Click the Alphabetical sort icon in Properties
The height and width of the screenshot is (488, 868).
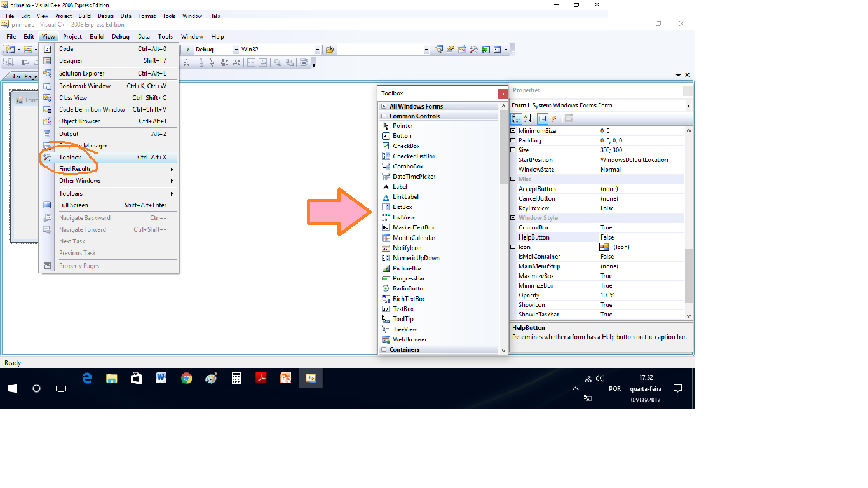pyautogui.click(x=527, y=119)
